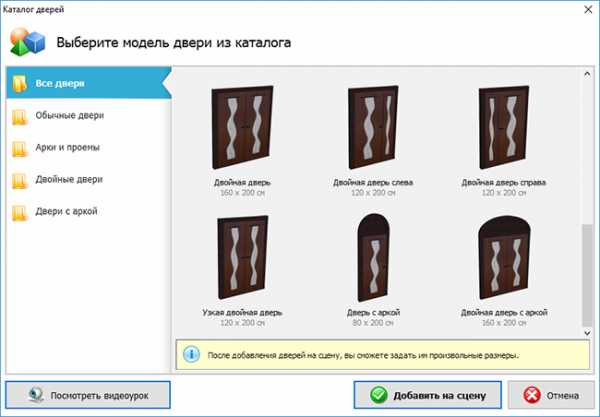Click the 3D cubes catalog logo

pos(26,43)
